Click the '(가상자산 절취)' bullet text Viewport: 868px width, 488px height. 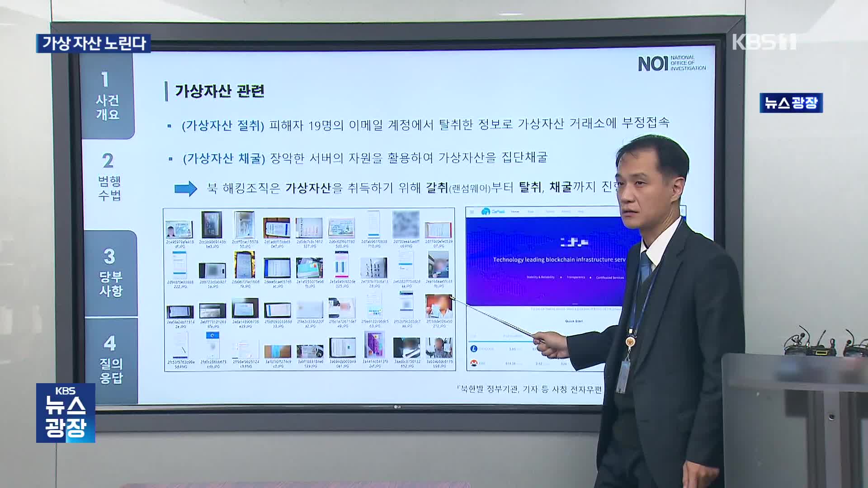coord(223,125)
